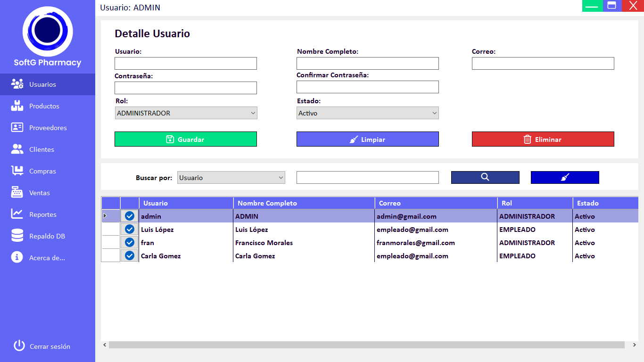The width and height of the screenshot is (644, 362).
Task: Open the Reportes chart icon
Action: click(x=17, y=214)
